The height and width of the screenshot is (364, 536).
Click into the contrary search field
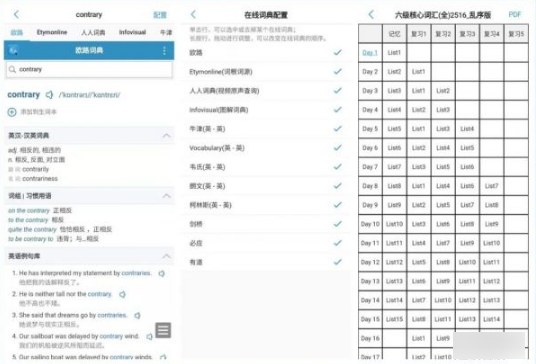[89, 69]
